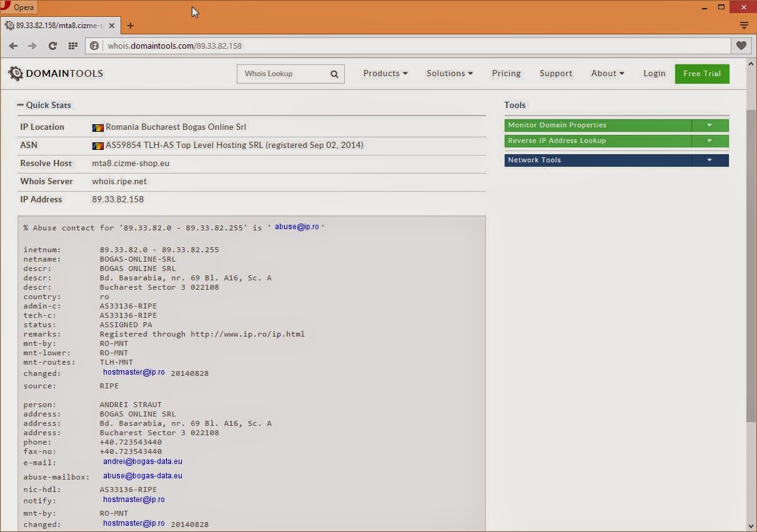Click the Network Tools button
The image size is (757, 532).
598,160
